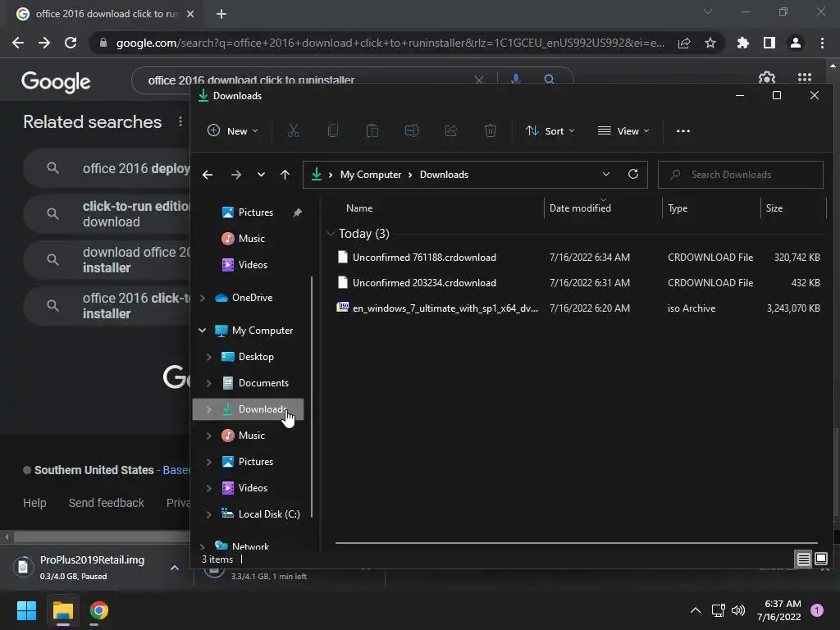Image resolution: width=840 pixels, height=630 pixels.
Task: Open a new Chrome tab
Action: 221,14
